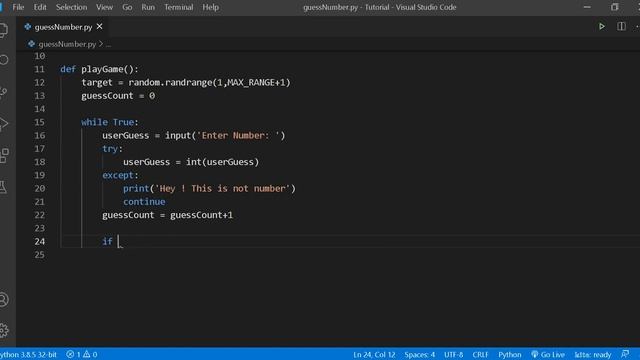Select language mode Python in status bar
640x360 pixels.
click(x=509, y=354)
